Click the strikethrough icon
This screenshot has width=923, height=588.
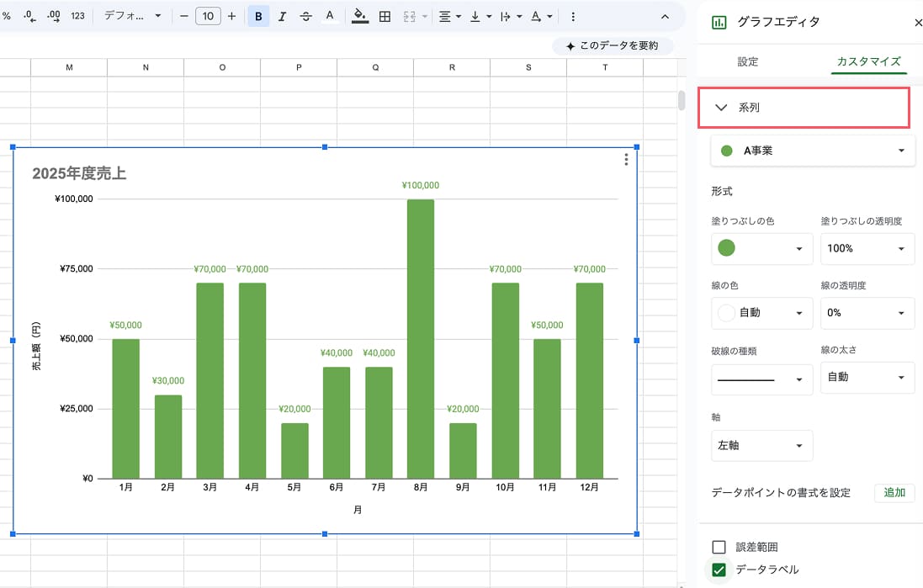coord(305,16)
